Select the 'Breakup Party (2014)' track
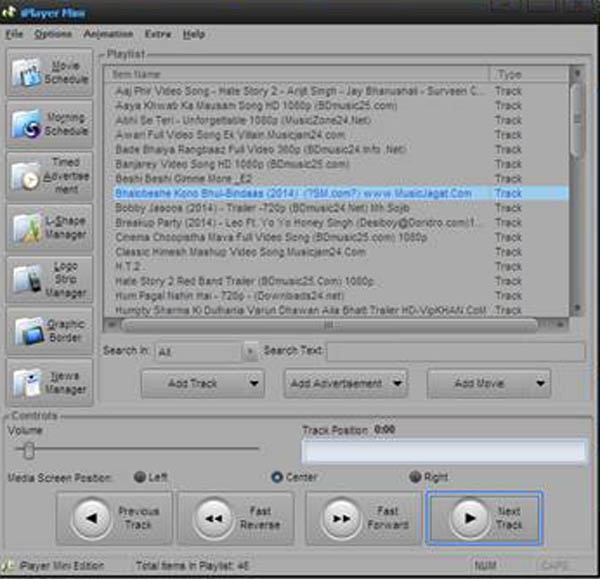This screenshot has height=579, width=600. tap(337, 222)
